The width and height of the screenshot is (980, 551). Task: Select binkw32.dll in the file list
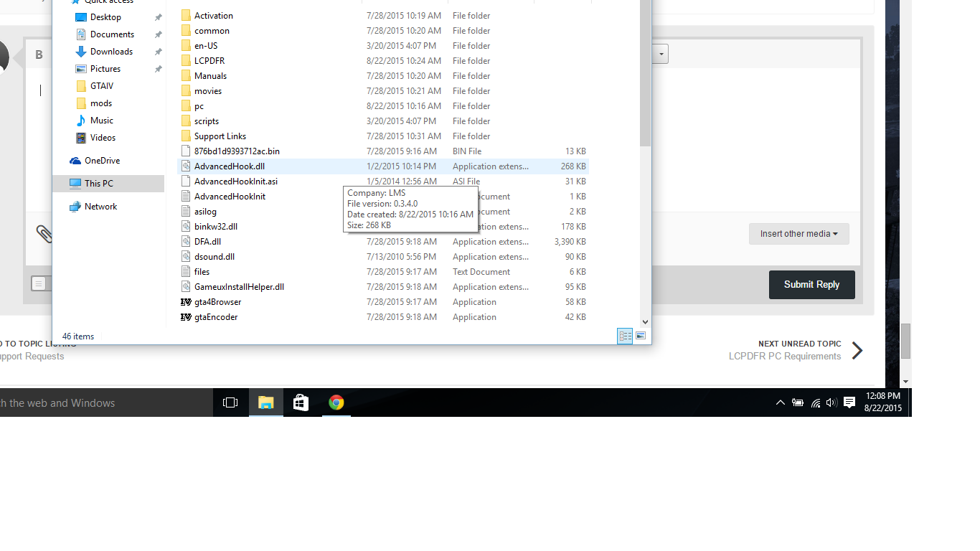coord(216,227)
